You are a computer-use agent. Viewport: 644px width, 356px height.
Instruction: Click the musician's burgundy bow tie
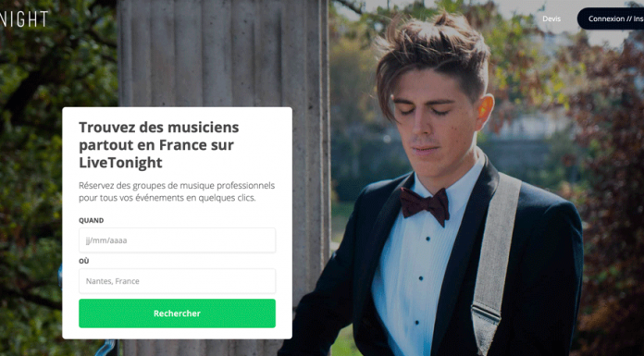point(425,205)
